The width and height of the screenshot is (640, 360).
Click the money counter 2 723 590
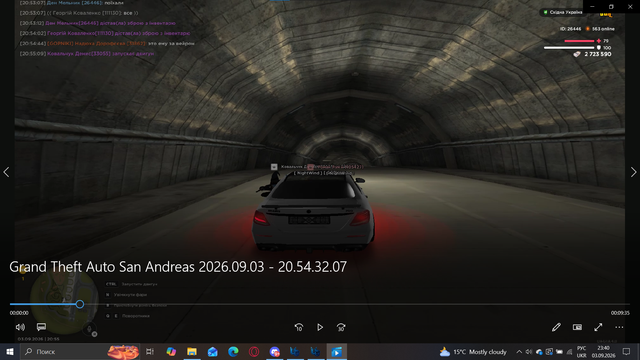(x=598, y=54)
